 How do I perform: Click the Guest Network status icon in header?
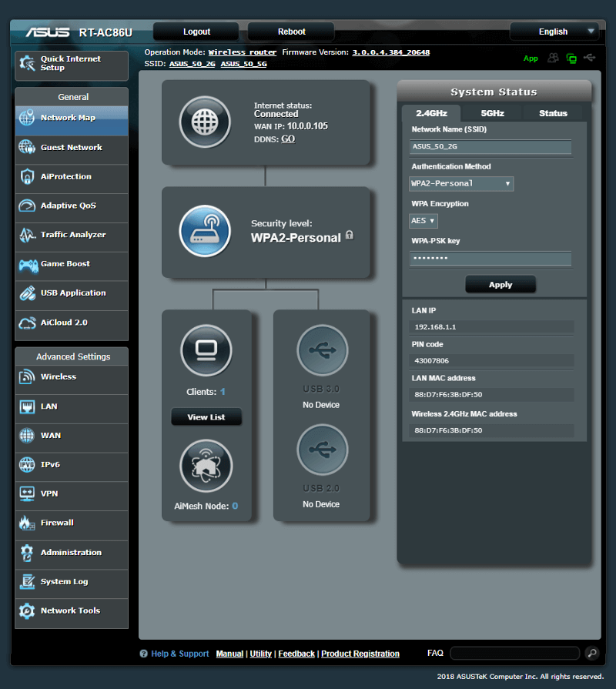(553, 58)
